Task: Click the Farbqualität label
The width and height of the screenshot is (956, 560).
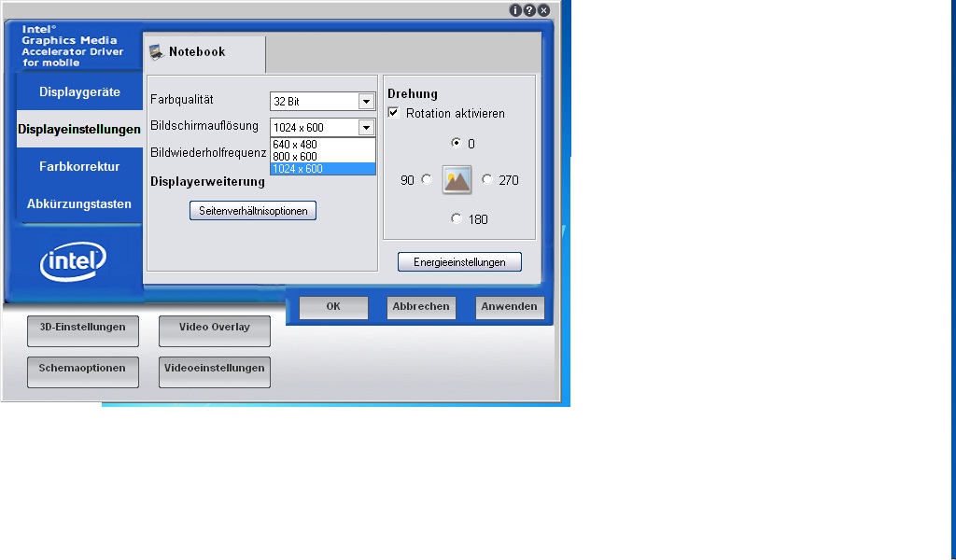Action: [x=182, y=99]
